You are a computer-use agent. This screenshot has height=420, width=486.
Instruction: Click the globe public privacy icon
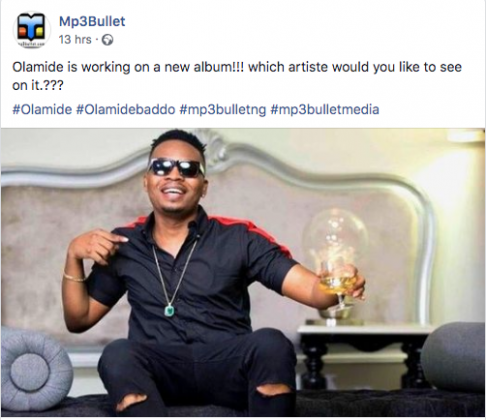(x=107, y=40)
